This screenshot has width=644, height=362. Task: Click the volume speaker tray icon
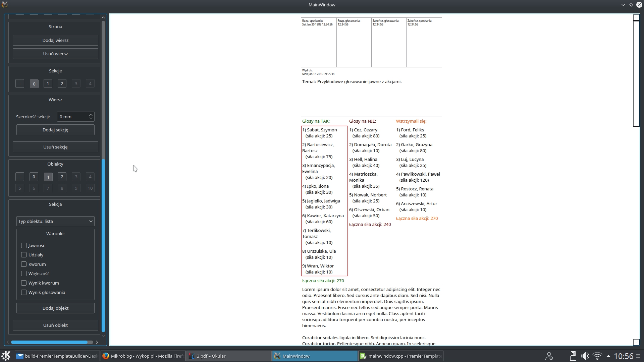[585, 356]
